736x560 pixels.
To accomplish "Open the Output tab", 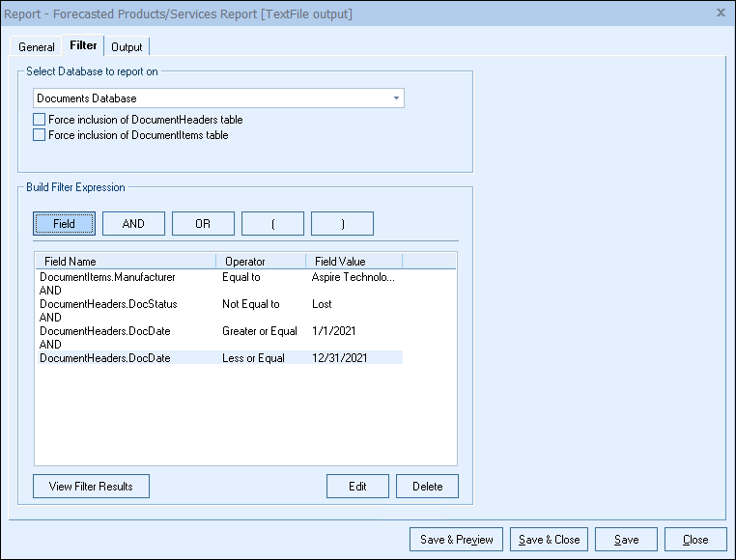I will click(x=127, y=47).
